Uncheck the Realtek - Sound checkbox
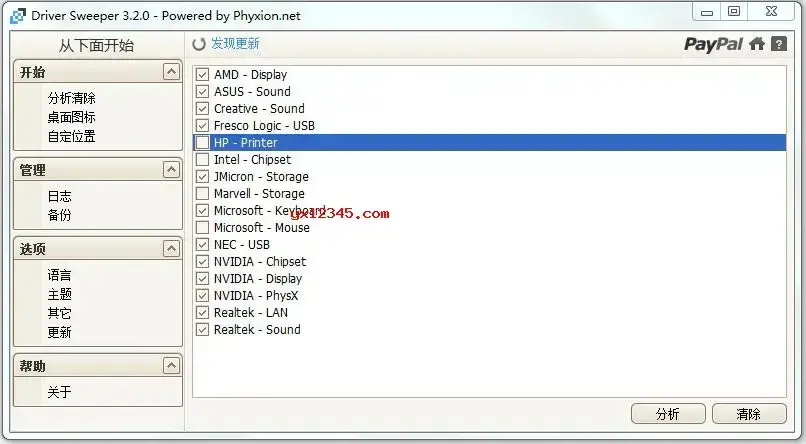Screen dimensions: 806x444 203,329
